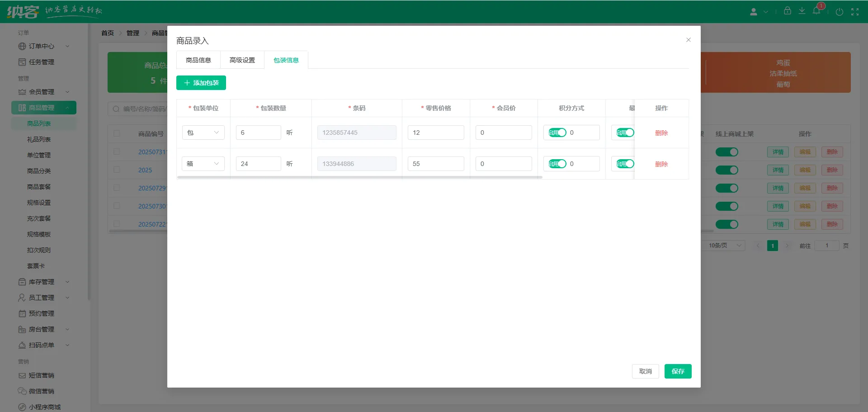868x412 pixels.
Task: Click the 添加包装 button
Action: [201, 83]
